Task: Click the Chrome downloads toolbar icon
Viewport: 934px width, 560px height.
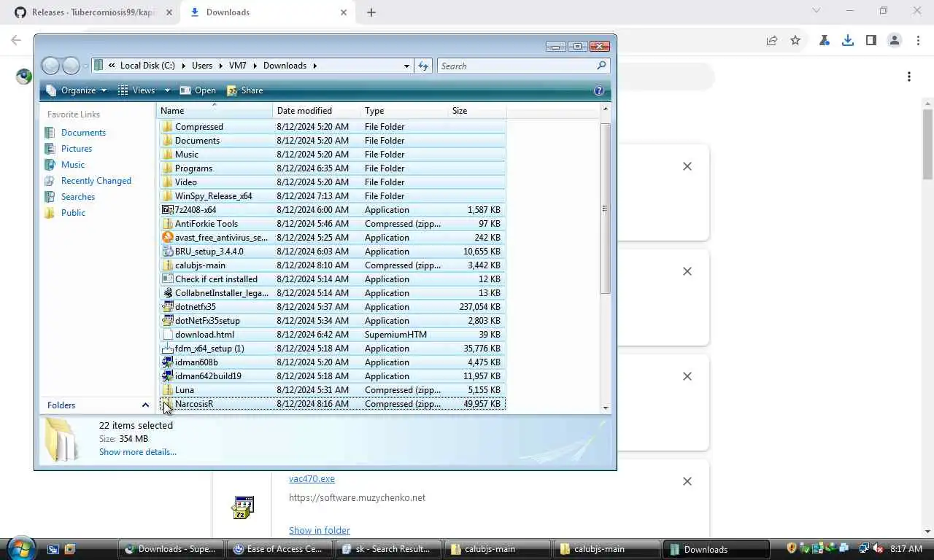Action: tap(847, 41)
